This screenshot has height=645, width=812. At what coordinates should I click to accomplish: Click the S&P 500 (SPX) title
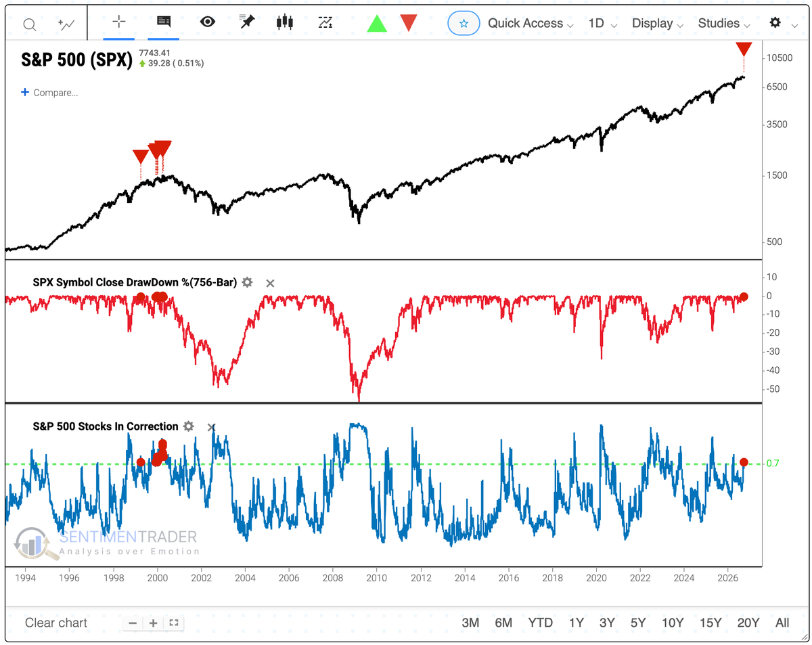click(76, 59)
